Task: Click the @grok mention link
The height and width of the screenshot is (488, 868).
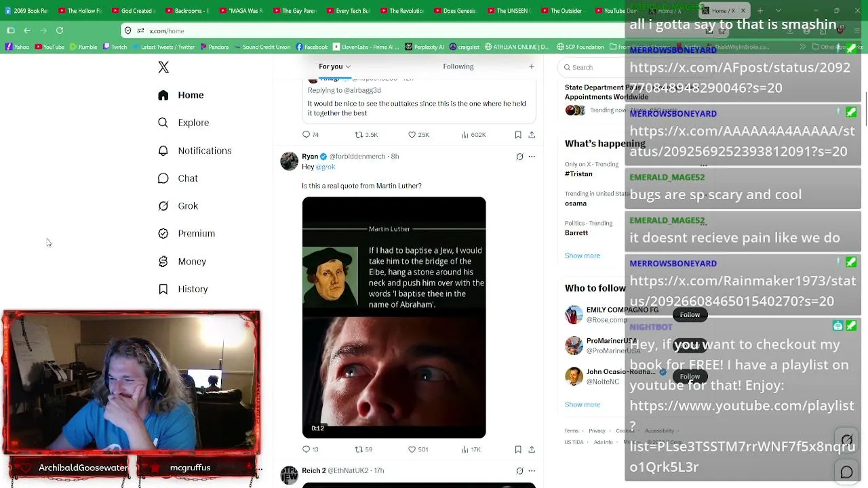Action: tap(325, 167)
